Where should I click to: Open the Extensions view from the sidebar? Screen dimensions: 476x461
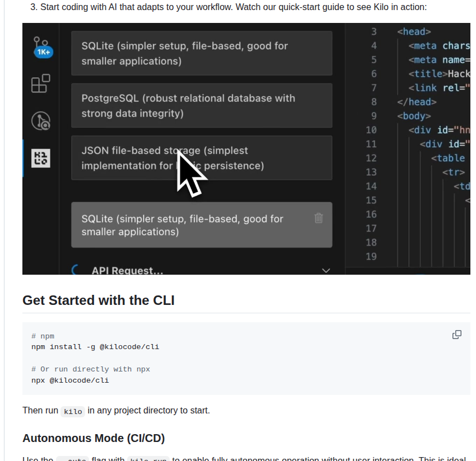[x=40, y=84]
